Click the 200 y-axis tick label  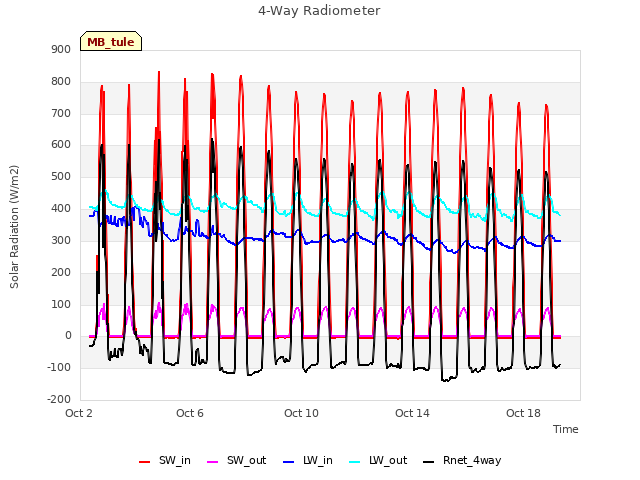click(61, 272)
